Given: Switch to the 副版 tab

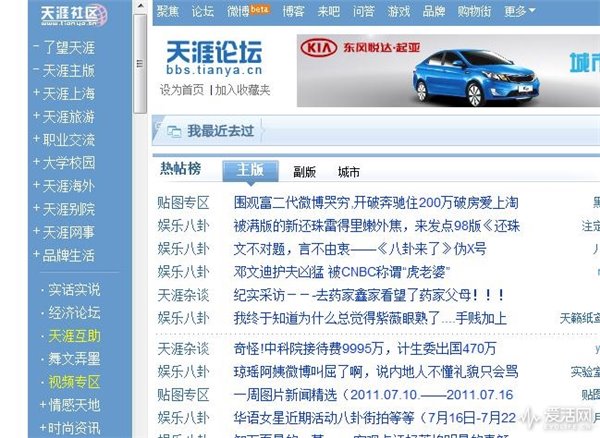Looking at the screenshot, I should point(304,172).
